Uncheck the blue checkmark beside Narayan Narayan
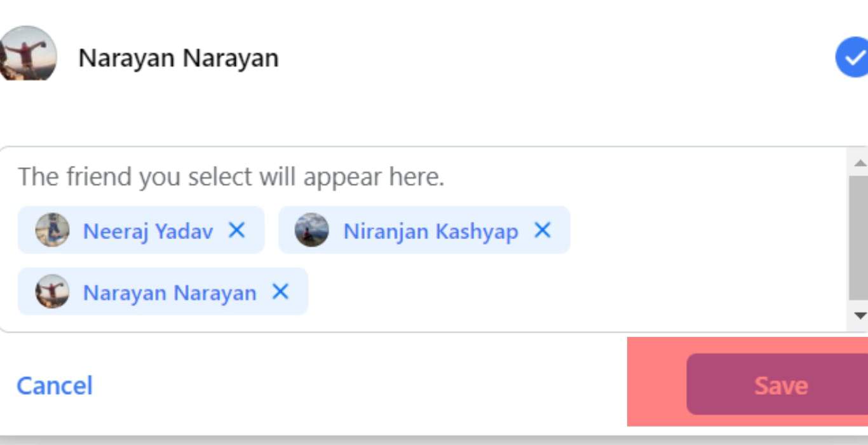This screenshot has height=445, width=868. pos(852,57)
